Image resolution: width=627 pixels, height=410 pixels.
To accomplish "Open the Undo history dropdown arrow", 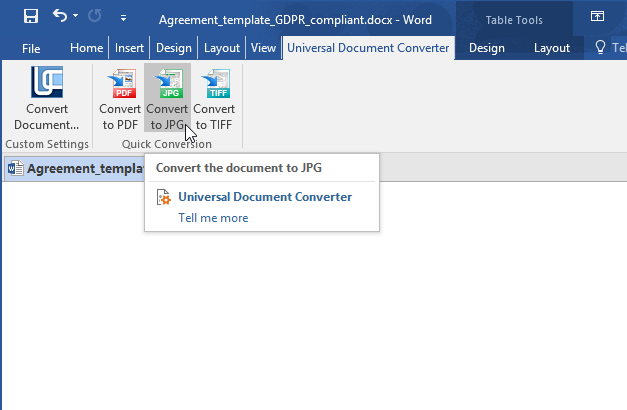I will 76,16.
